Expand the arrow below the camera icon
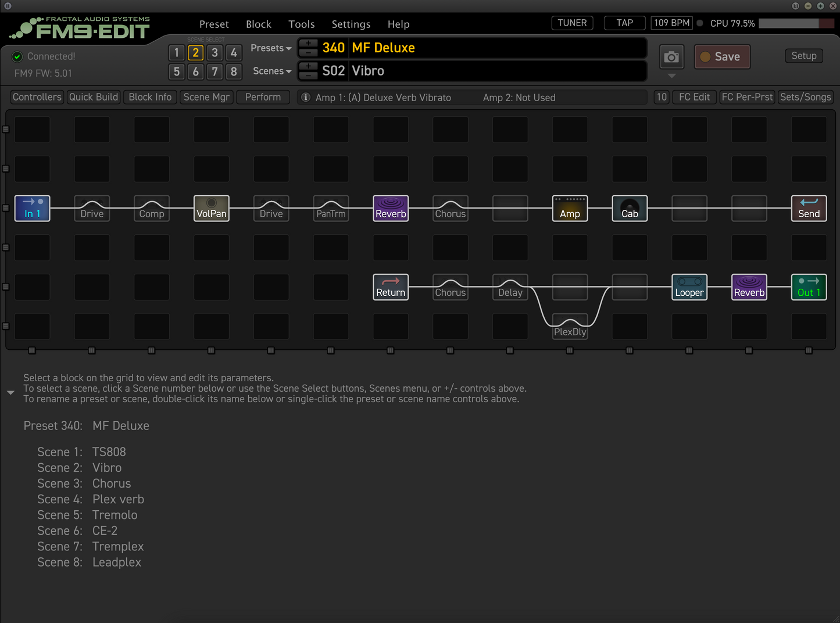Screen dimensions: 840x623 [x=671, y=76]
